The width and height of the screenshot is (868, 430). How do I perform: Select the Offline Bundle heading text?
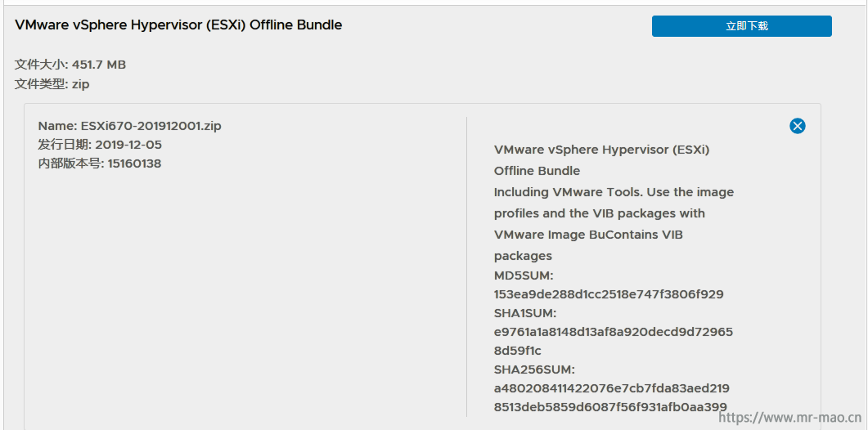(x=178, y=25)
